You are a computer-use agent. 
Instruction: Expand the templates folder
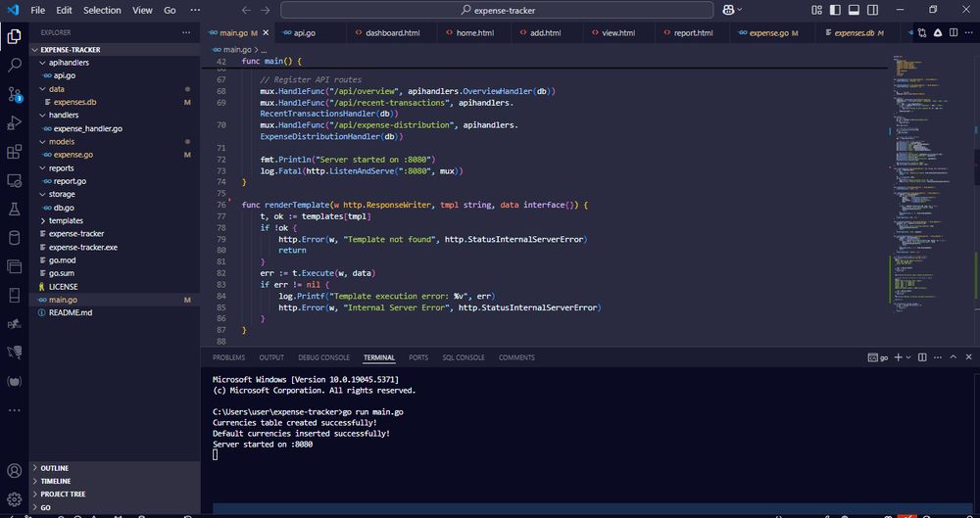click(66, 220)
